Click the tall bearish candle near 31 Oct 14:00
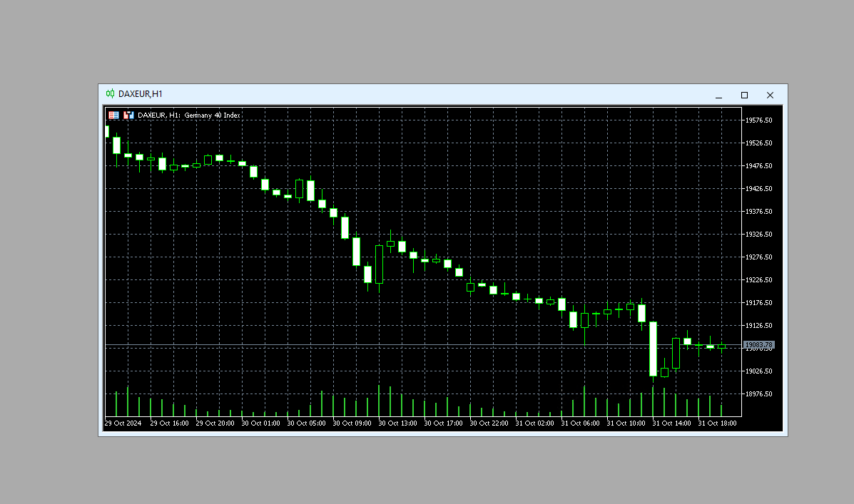The height and width of the screenshot is (504, 854). (654, 349)
